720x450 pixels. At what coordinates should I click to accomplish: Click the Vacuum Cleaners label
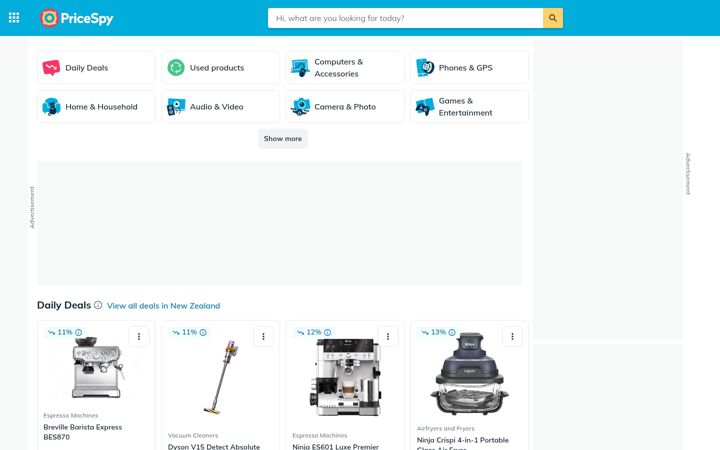(193, 435)
